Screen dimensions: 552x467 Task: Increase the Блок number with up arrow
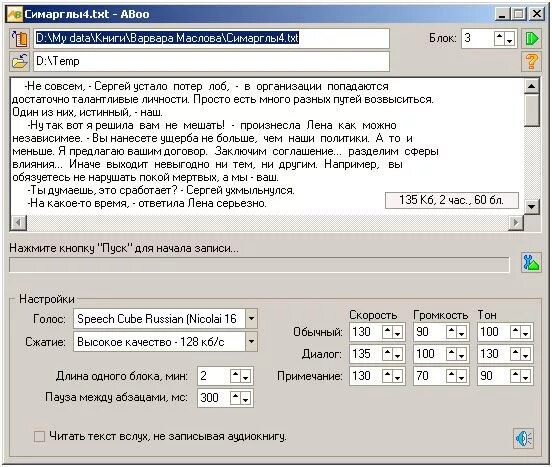point(500,38)
